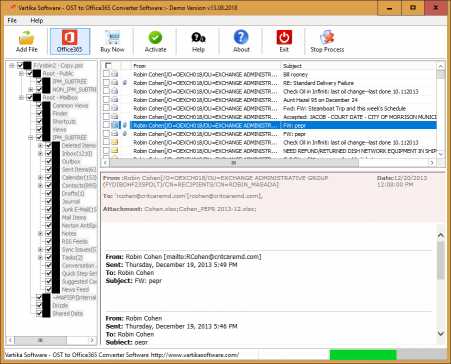Select the Shared Data folder label

click(x=68, y=313)
